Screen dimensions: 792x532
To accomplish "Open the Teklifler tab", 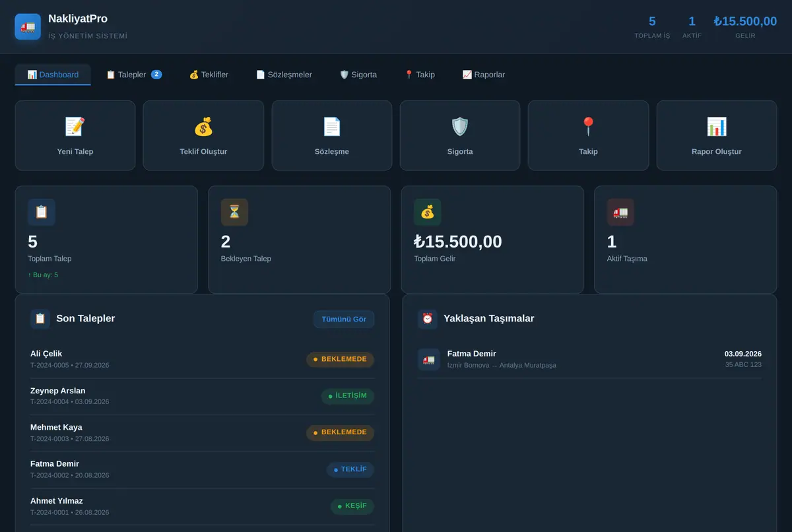I will tap(209, 75).
